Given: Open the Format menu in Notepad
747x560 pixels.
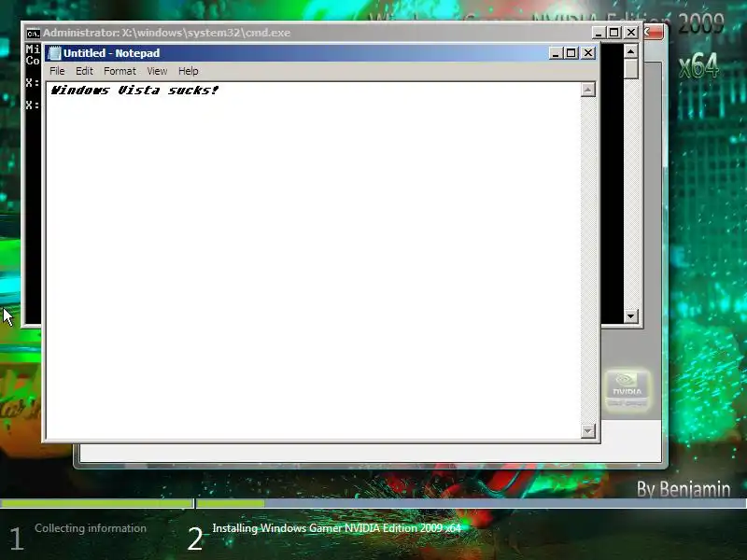Looking at the screenshot, I should coord(120,71).
